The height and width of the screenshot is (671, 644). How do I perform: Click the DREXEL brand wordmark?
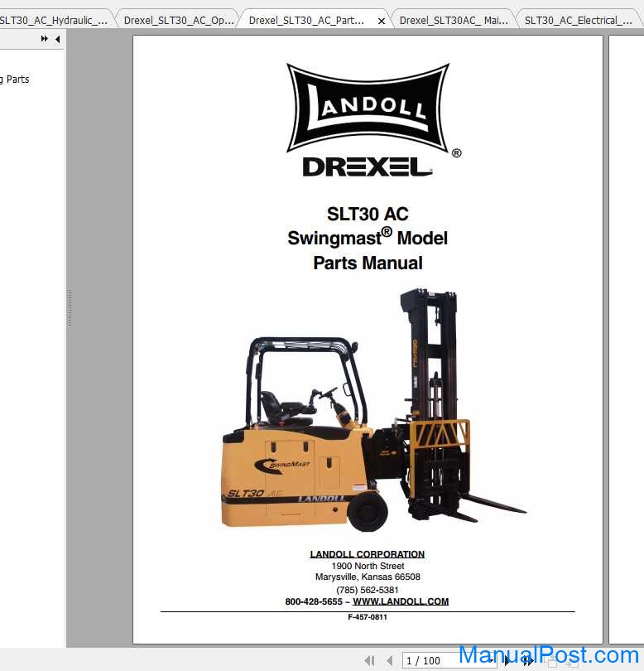pos(368,167)
